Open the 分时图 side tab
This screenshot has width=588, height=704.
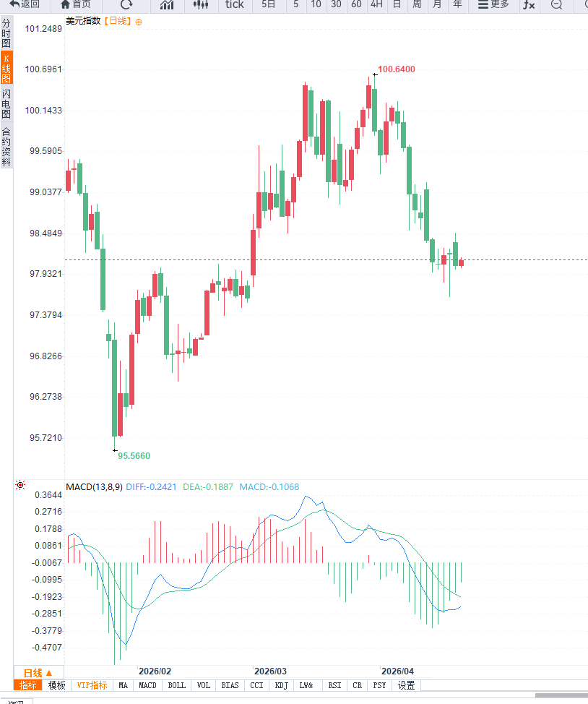click(x=7, y=33)
